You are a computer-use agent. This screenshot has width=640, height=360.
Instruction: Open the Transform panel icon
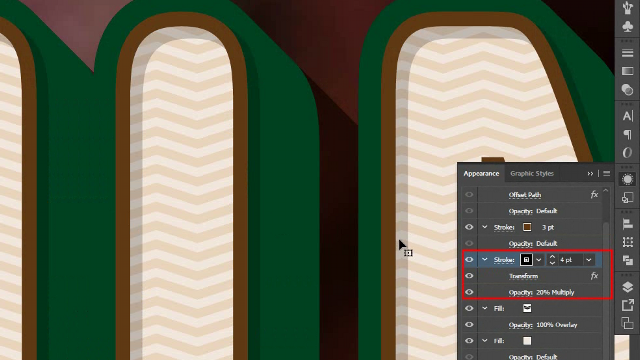[x=627, y=242]
